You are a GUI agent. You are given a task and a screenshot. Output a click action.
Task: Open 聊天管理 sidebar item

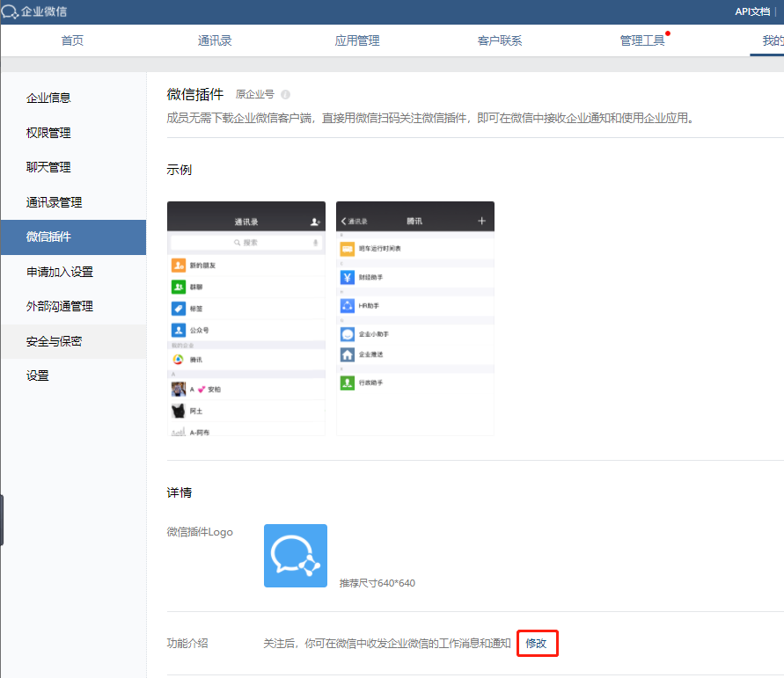(x=73, y=167)
